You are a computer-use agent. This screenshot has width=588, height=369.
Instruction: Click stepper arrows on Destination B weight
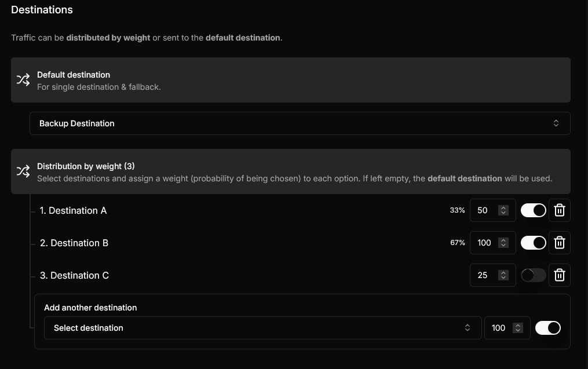[503, 243]
